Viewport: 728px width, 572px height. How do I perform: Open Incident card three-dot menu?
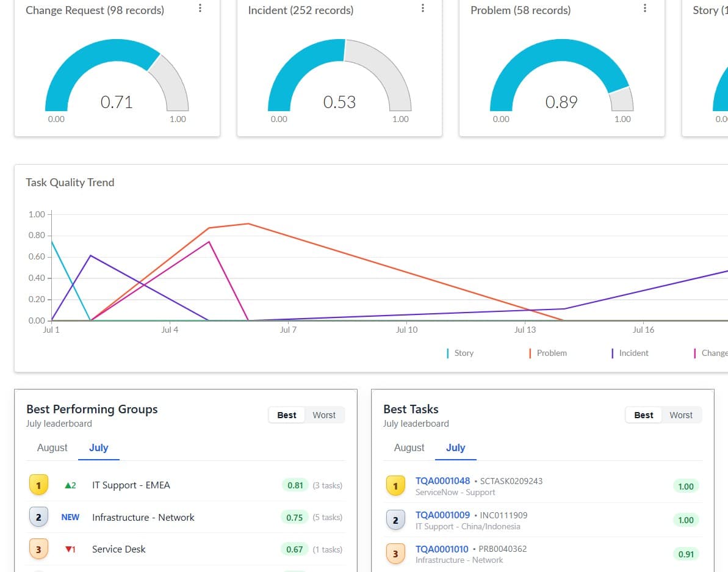[x=422, y=9]
